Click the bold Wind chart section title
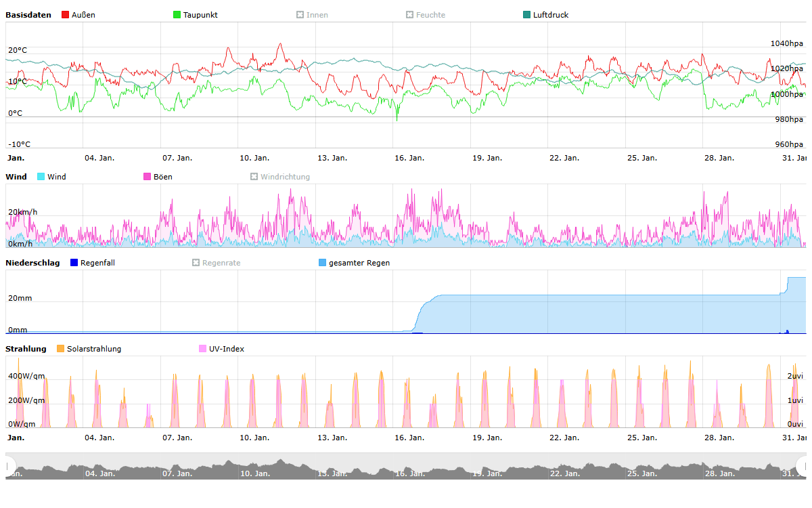Viewport: 812px width, 508px height. (16, 177)
